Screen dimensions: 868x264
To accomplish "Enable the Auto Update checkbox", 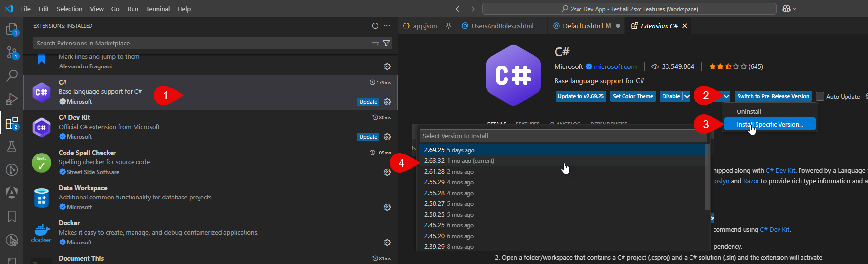I will click(x=820, y=96).
